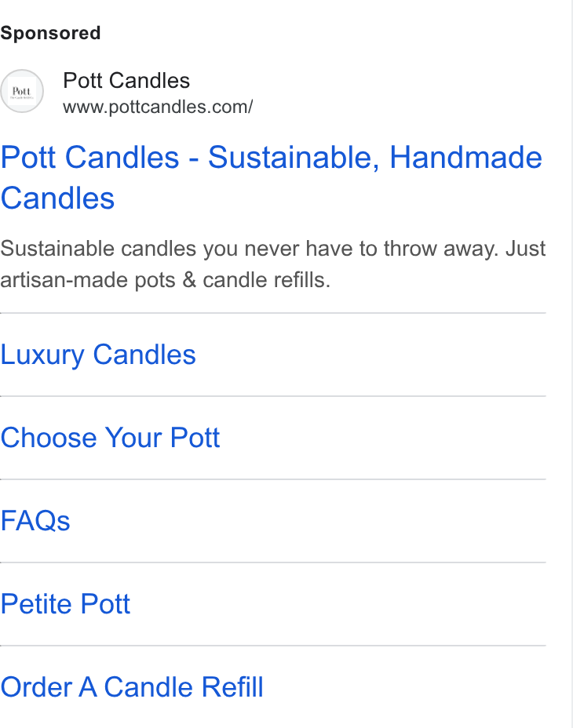573x728 pixels.
Task: Click the word "Luxury" in the first sitelink
Action: pyautogui.click(x=42, y=355)
